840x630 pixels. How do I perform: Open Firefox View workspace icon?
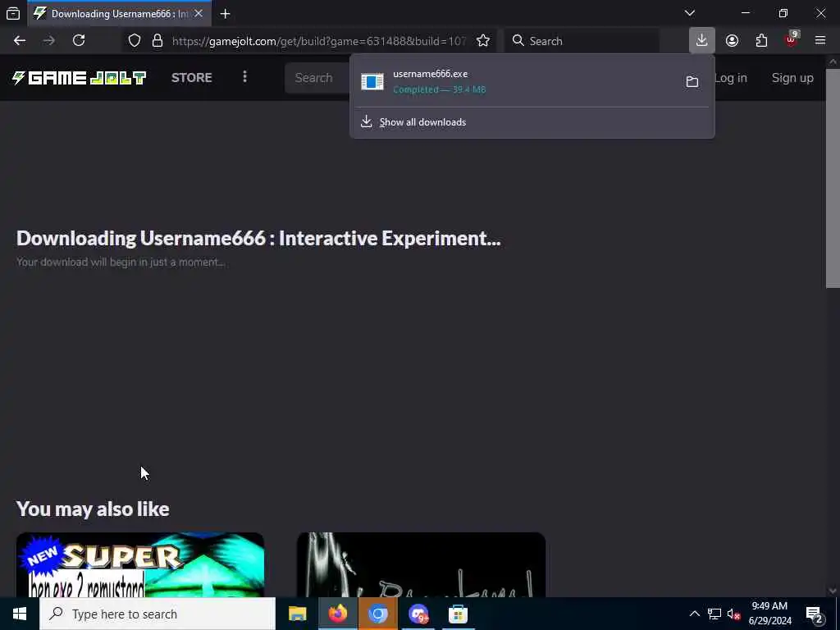point(13,13)
